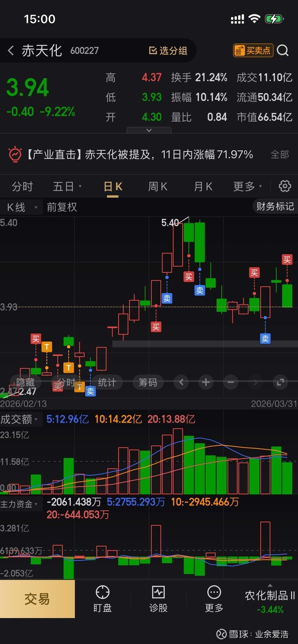Image resolution: width=298 pixels, height=644 pixels.
Task: Move chart right with arrow icon
Action: point(256,382)
